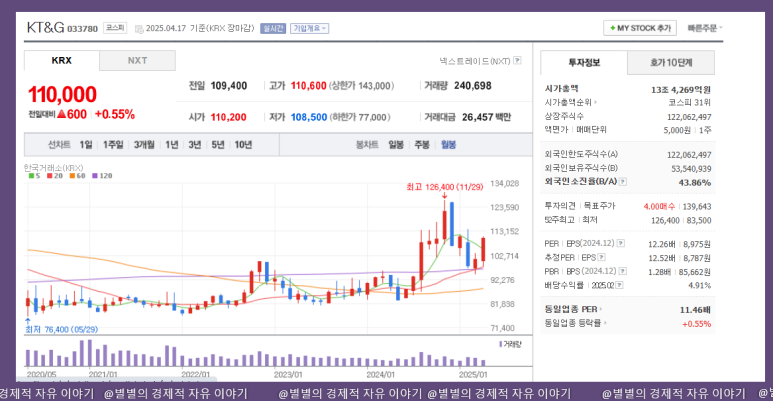Viewport: 773px width, 401px height.
Task: Open help icon beside 배당수익률 2025.02
Action: tap(619, 285)
